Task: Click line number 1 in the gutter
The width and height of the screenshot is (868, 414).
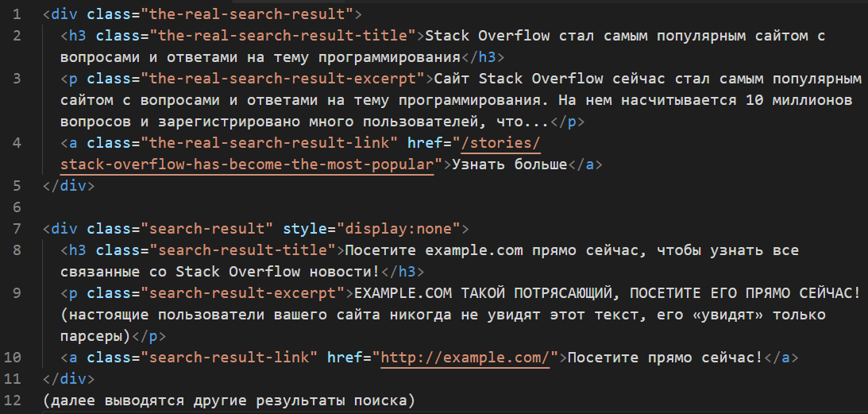Action: pos(17,15)
